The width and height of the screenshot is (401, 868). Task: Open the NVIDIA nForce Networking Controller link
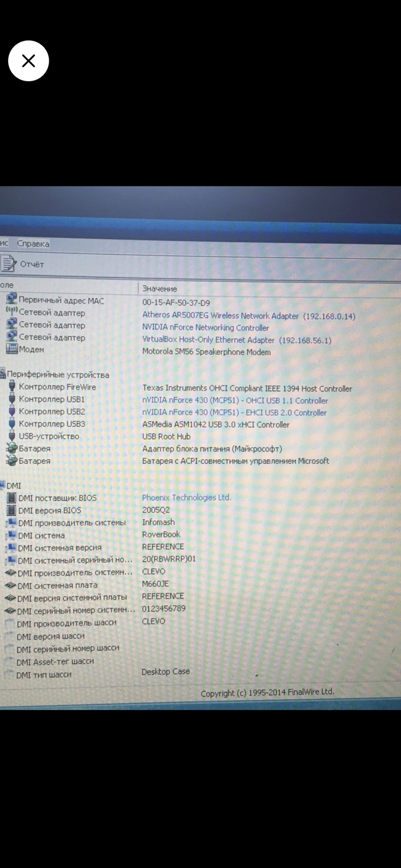click(206, 328)
